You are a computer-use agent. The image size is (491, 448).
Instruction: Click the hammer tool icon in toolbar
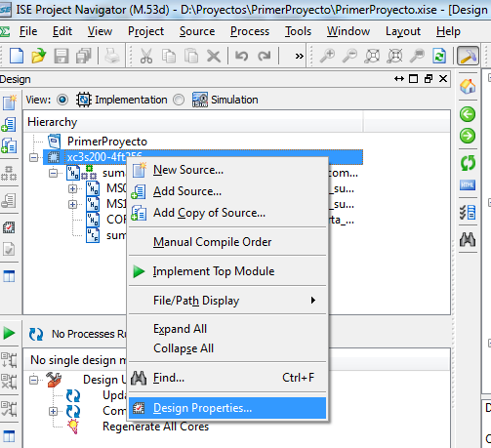pyautogui.click(x=468, y=56)
